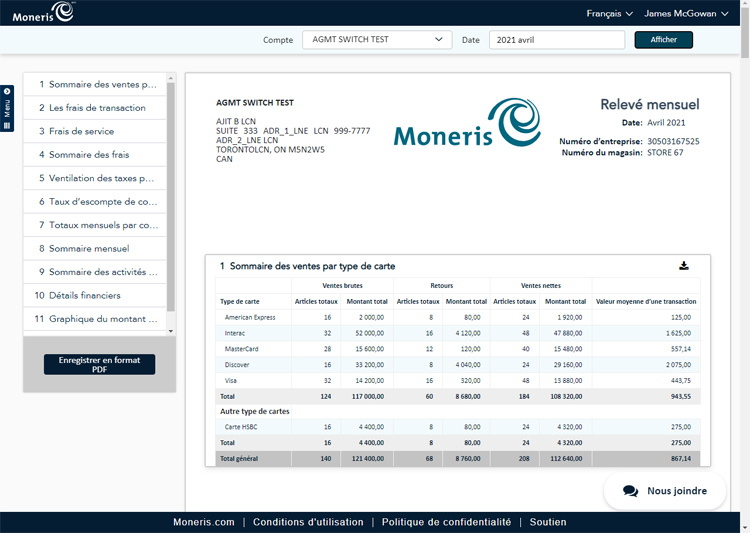
Task: Go to section 6 Taux d'escompte
Action: point(95,201)
